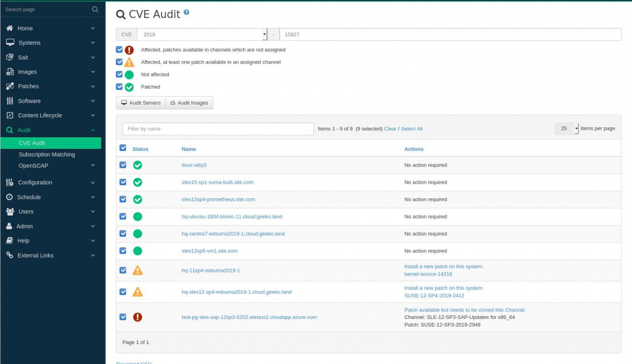Click the Filter by name field
The image size is (632, 364).
tap(218, 129)
